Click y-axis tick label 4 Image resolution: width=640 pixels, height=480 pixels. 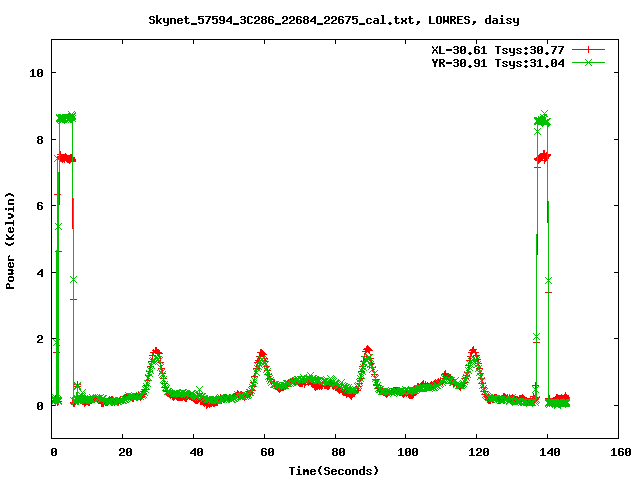[x=40, y=273]
